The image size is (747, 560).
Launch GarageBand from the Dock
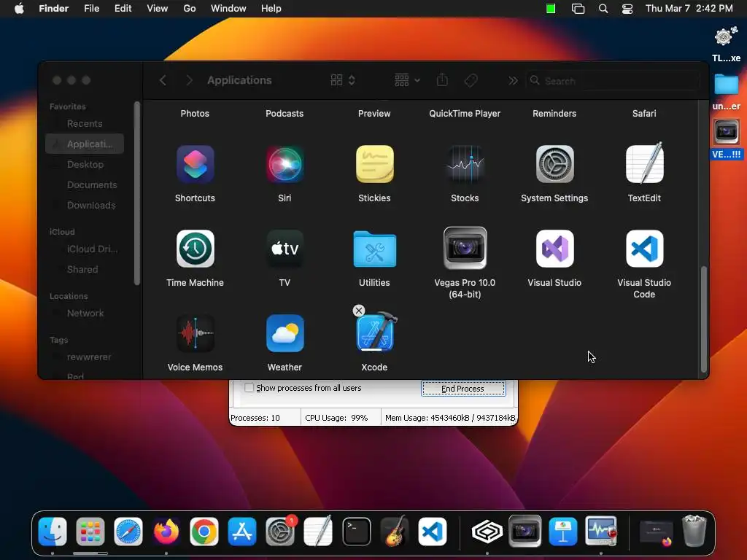pos(395,531)
